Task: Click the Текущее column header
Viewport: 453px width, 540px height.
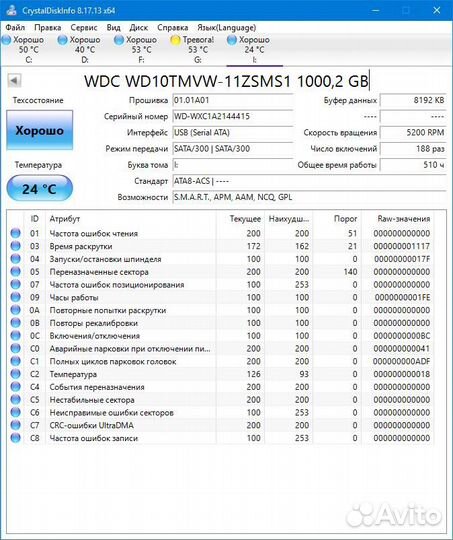Action: pyautogui.click(x=245, y=219)
